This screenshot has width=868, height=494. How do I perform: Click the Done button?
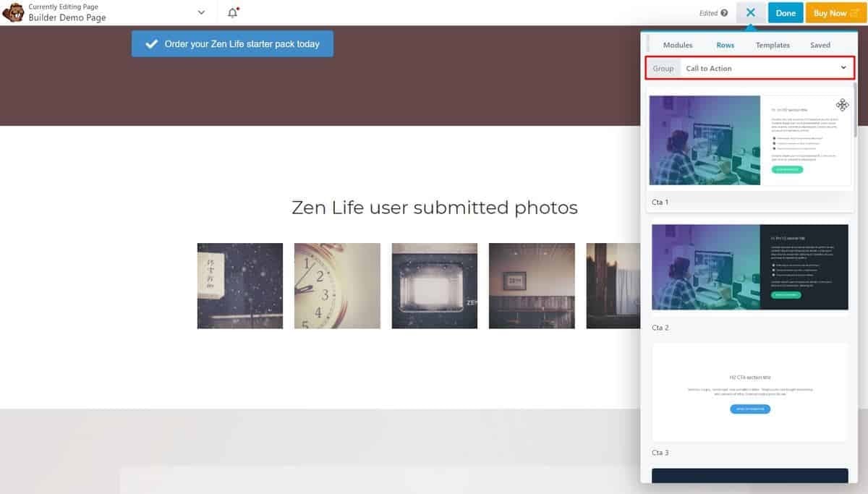[x=786, y=12]
